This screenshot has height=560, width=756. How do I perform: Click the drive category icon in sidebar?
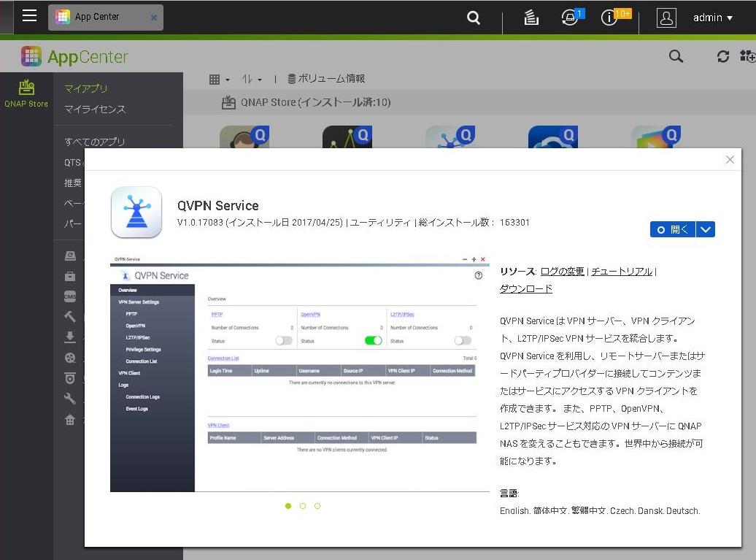[x=70, y=256]
